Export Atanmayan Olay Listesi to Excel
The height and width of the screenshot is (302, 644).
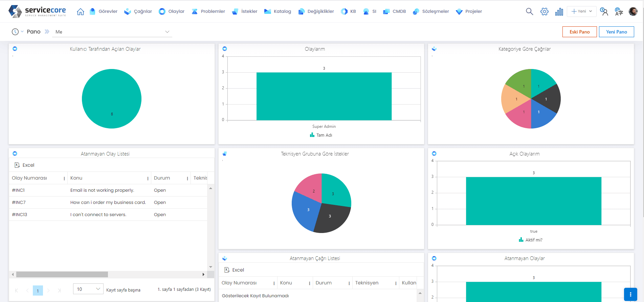pyautogui.click(x=25, y=165)
